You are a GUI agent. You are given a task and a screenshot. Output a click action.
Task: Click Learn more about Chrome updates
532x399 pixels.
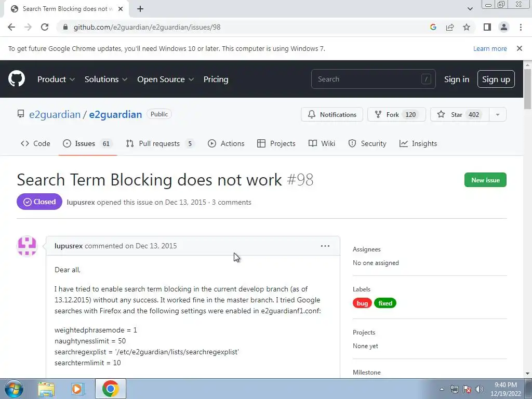point(490,48)
